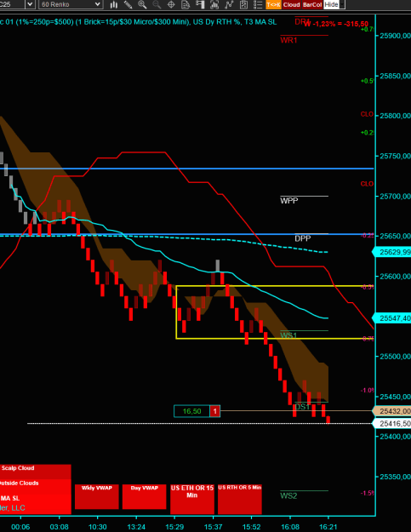Click the Day VWAP status tile

click(x=144, y=497)
